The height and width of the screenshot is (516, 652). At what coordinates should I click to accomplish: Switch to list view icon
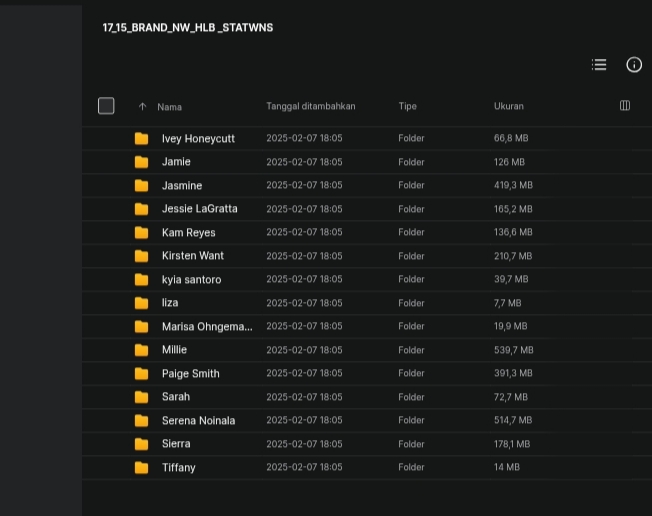[x=599, y=64]
